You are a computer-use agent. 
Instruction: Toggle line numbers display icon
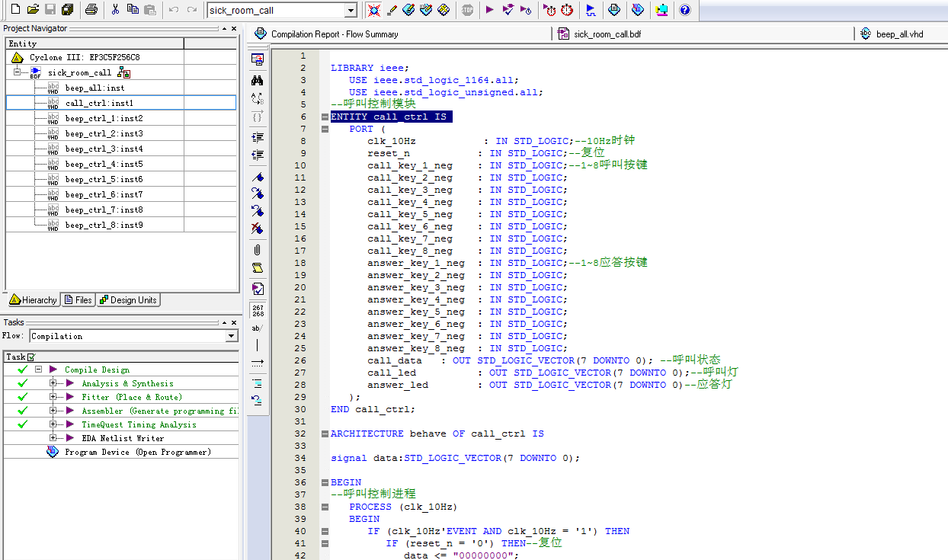coord(258,310)
